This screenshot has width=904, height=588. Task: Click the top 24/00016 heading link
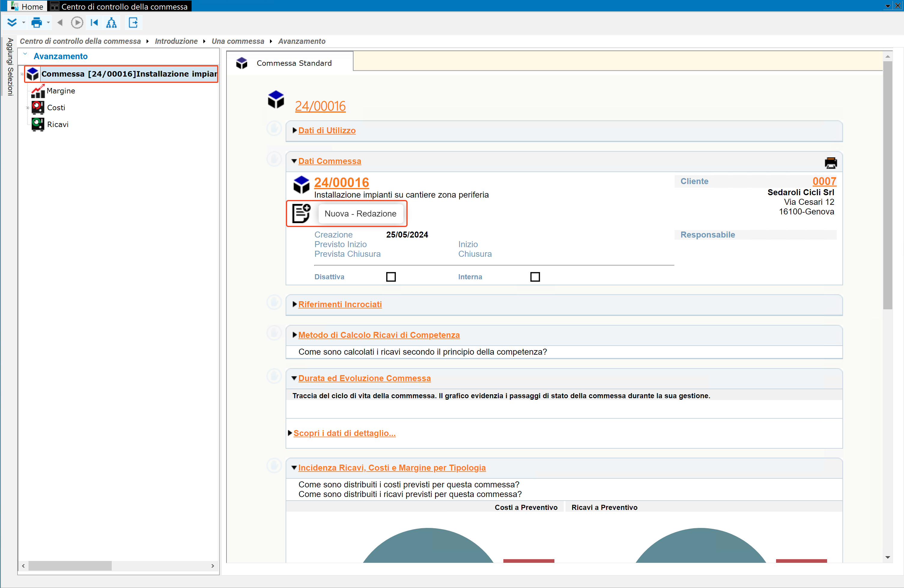(x=320, y=106)
